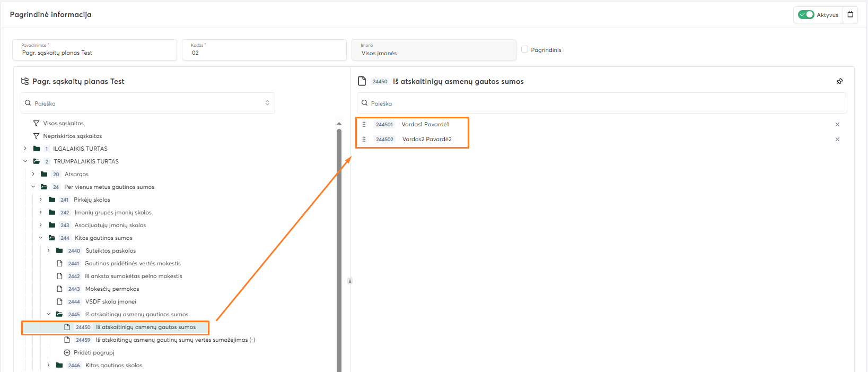868x372 pixels.
Task: Check the Pagrindinis checkbox
Action: coord(524,49)
